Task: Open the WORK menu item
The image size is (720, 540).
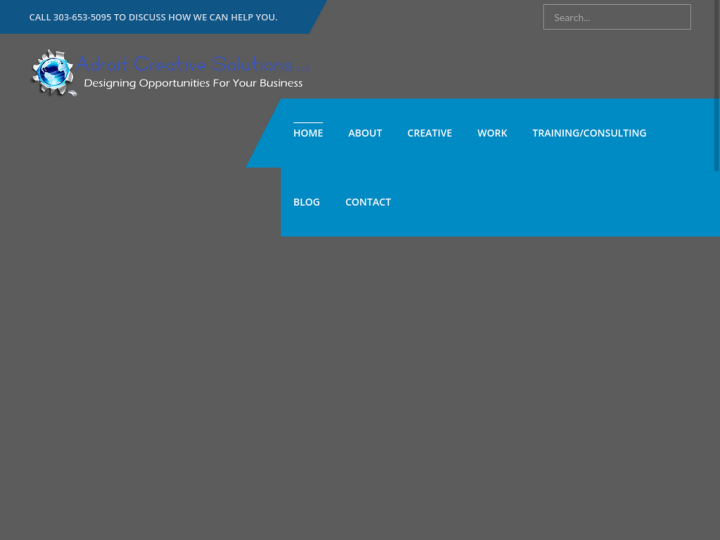Action: (x=492, y=133)
